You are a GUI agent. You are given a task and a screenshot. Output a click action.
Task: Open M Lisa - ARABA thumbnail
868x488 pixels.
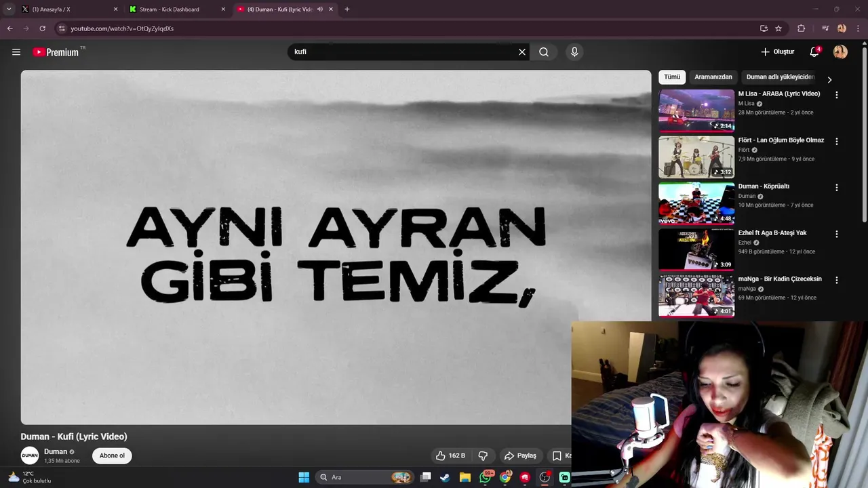click(x=696, y=110)
